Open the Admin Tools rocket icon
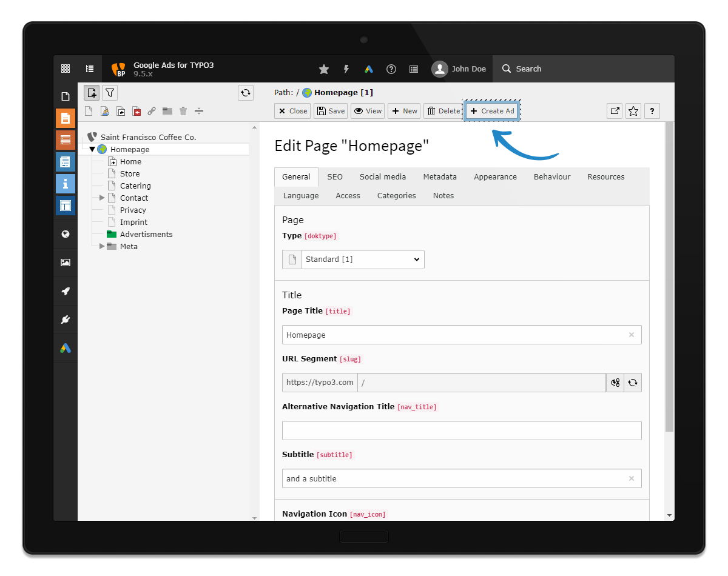Screen dimensions: 728x576 [66, 291]
